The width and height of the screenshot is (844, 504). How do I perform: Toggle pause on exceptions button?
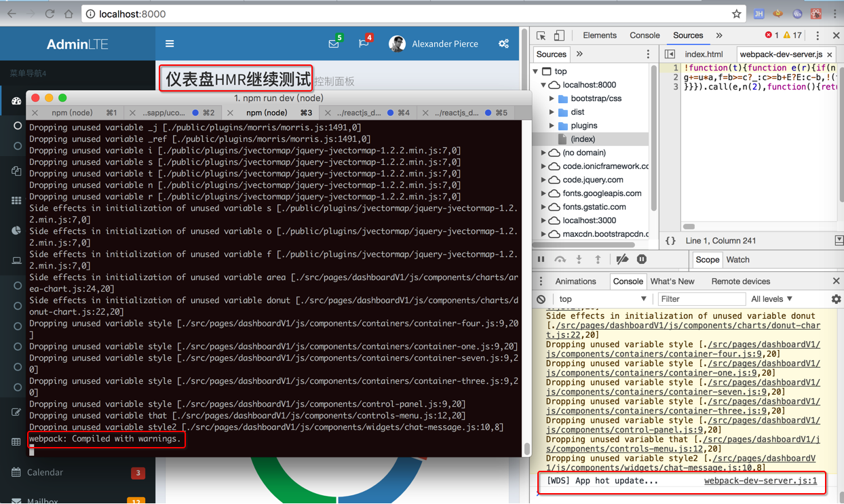pyautogui.click(x=642, y=259)
